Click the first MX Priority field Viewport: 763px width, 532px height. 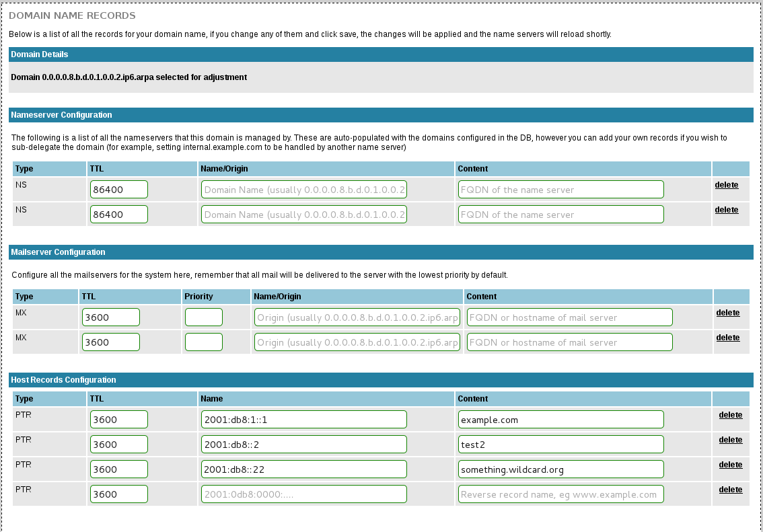(203, 317)
